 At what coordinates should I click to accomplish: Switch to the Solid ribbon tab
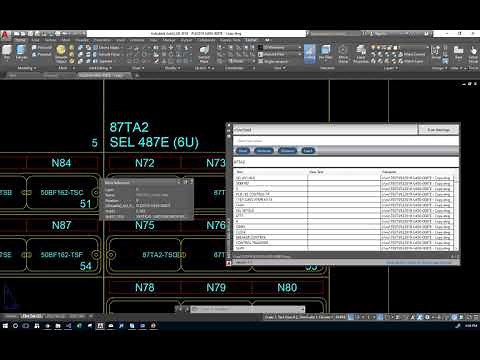click(x=35, y=40)
